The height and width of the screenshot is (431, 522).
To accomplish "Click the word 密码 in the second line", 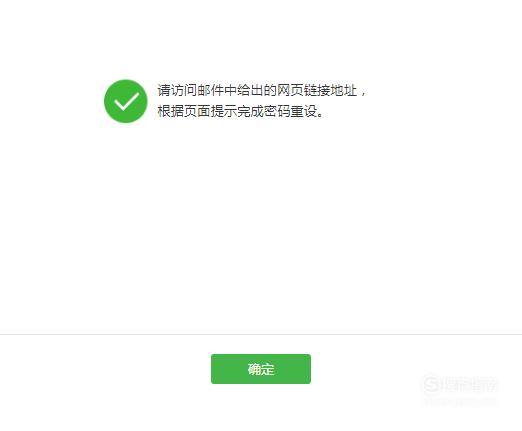I will point(277,111).
